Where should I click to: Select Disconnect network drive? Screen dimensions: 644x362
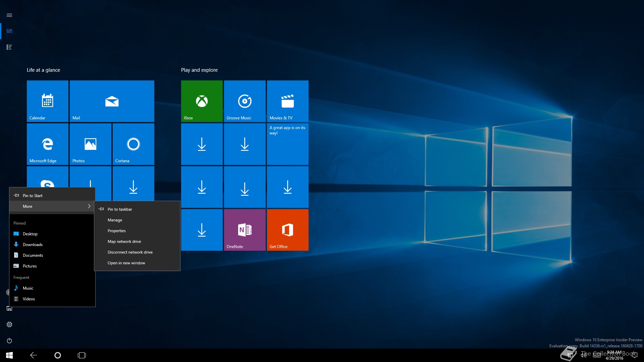[137, 252]
